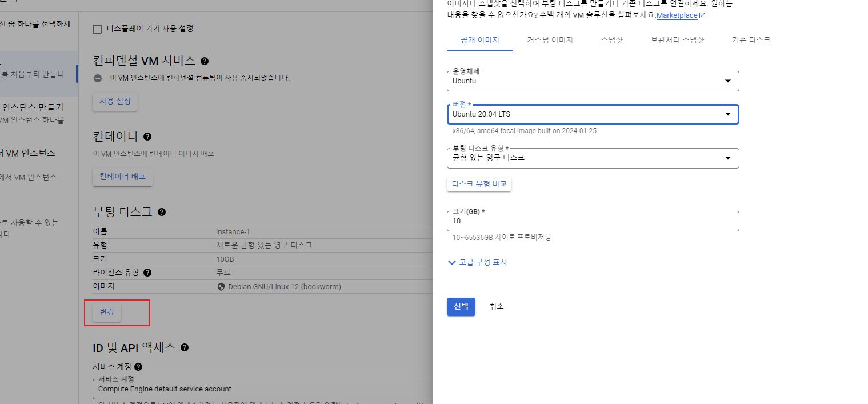Open the 버전 Ubuntu 20.04 LTS dropdown
This screenshot has width=868, height=404.
click(x=593, y=114)
